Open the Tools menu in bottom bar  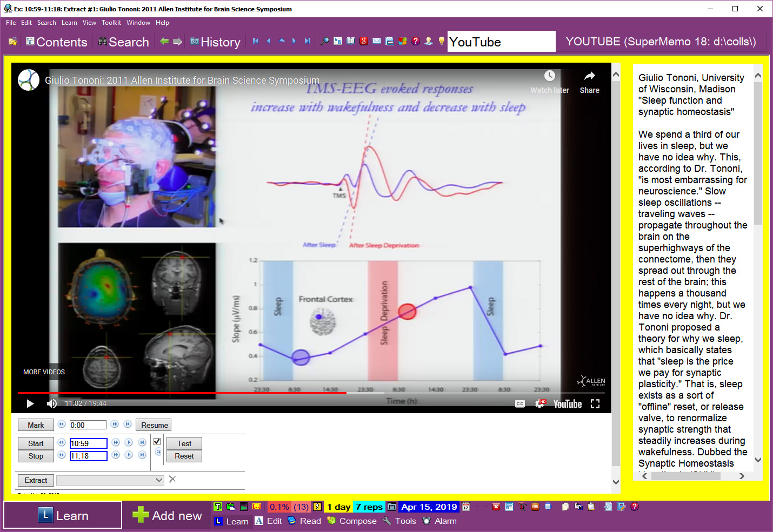click(x=399, y=521)
